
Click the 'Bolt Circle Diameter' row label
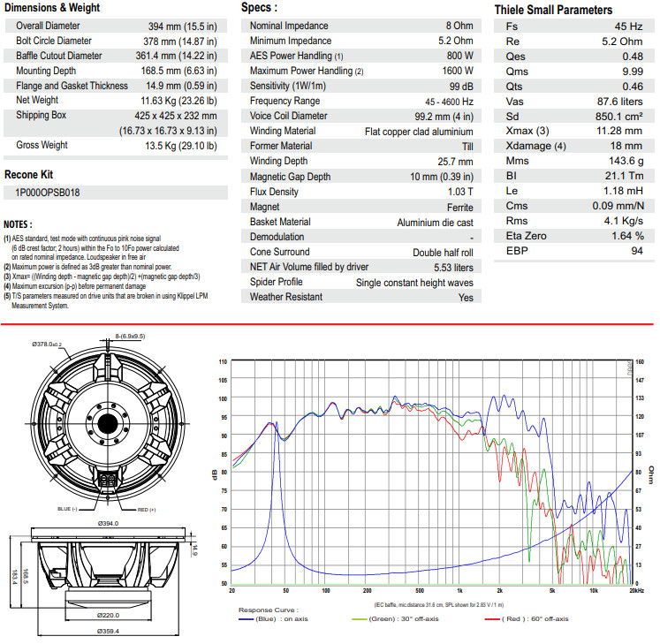click(x=54, y=41)
